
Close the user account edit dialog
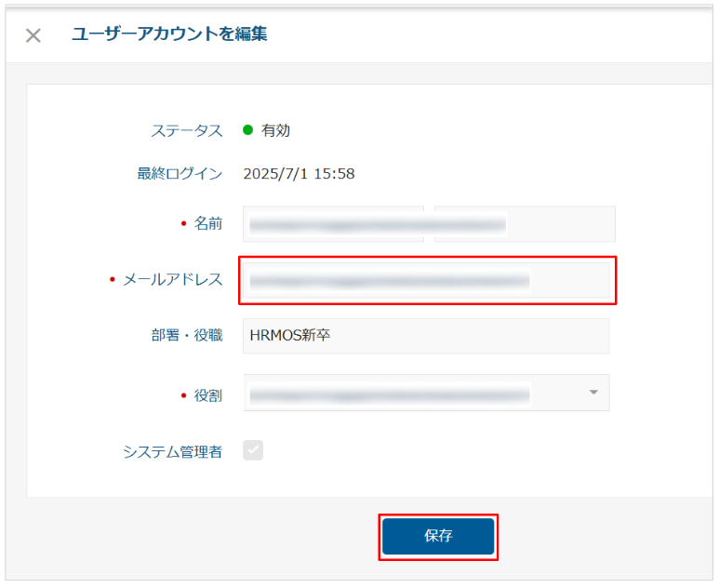pos(33,36)
